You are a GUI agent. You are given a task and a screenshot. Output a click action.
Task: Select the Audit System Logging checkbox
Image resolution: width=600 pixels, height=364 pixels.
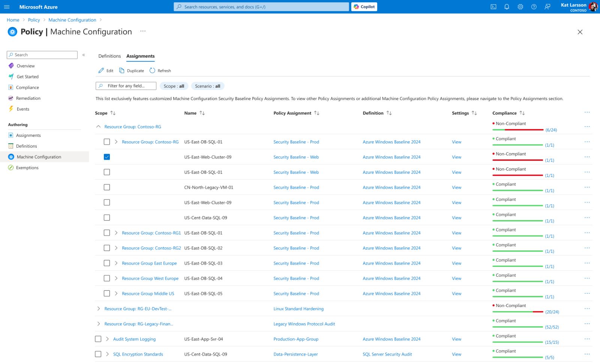[x=98, y=339]
